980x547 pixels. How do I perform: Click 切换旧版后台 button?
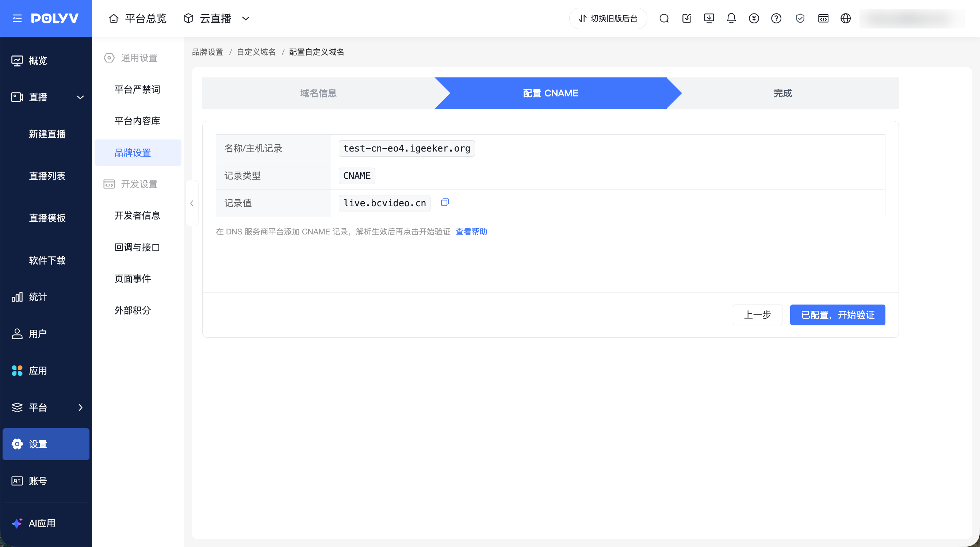tap(608, 18)
